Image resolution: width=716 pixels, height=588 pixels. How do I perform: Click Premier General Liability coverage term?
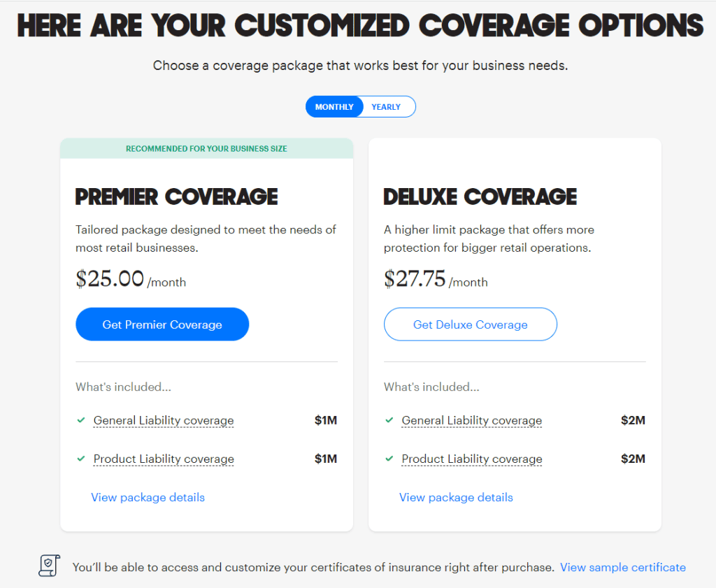tap(164, 420)
